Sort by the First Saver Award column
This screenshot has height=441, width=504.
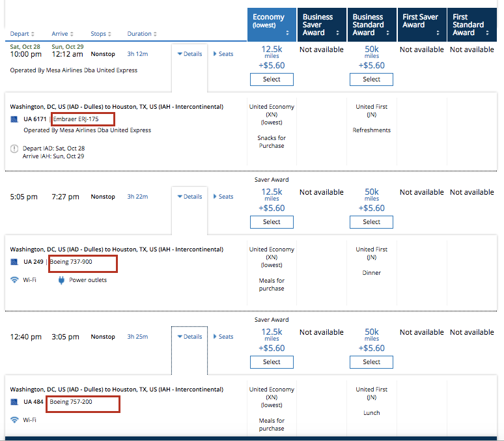(421, 25)
